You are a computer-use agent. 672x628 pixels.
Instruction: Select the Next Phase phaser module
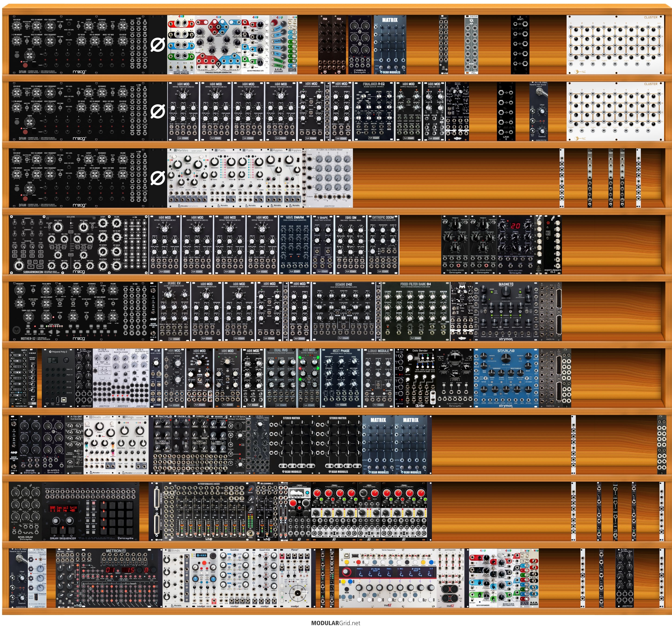click(x=341, y=378)
